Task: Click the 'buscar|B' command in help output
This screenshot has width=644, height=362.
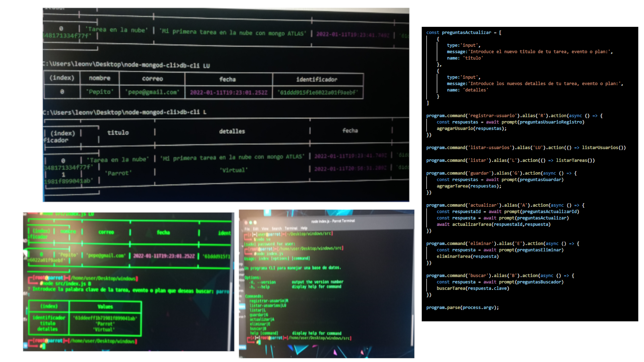Action: pyautogui.click(x=259, y=328)
